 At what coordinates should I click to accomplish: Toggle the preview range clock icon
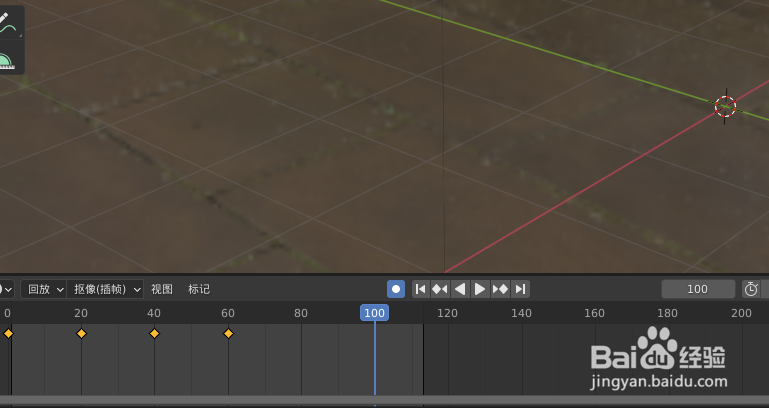click(751, 289)
